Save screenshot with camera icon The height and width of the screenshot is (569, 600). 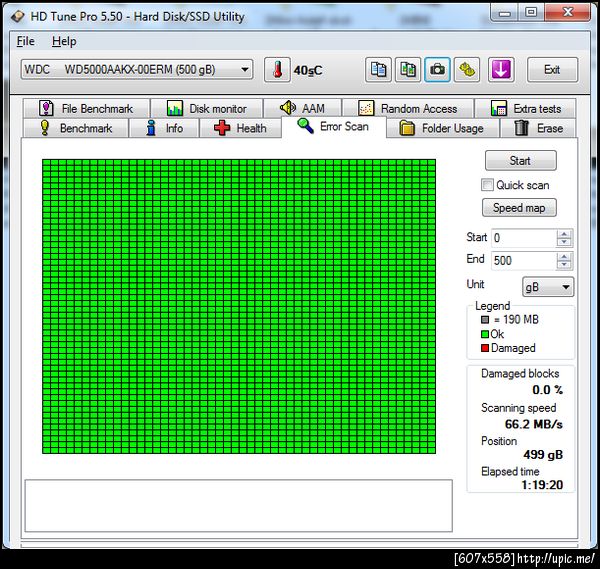(437, 70)
